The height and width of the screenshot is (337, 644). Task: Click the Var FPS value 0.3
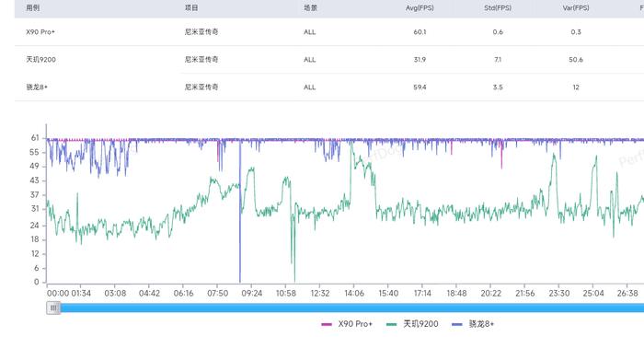tap(576, 31)
